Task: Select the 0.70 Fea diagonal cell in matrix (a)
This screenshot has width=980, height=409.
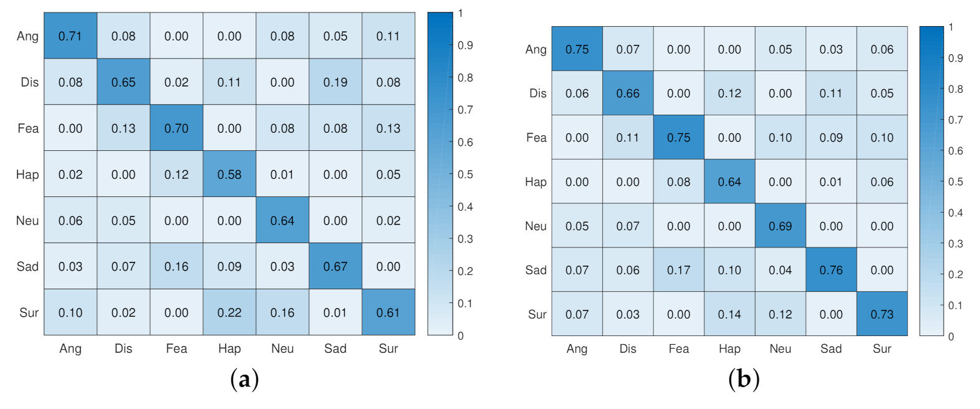Action: pos(176,128)
